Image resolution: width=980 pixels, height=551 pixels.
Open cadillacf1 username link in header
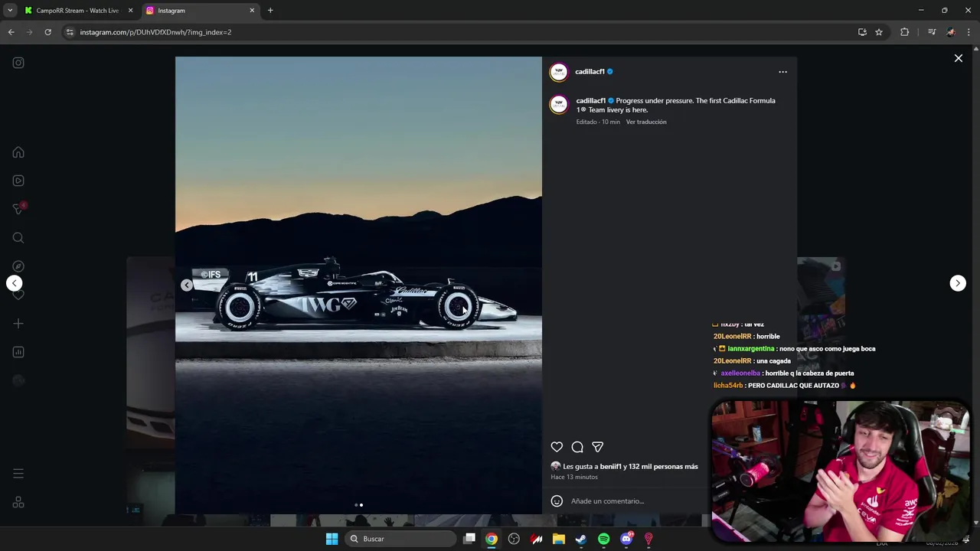[590, 72]
